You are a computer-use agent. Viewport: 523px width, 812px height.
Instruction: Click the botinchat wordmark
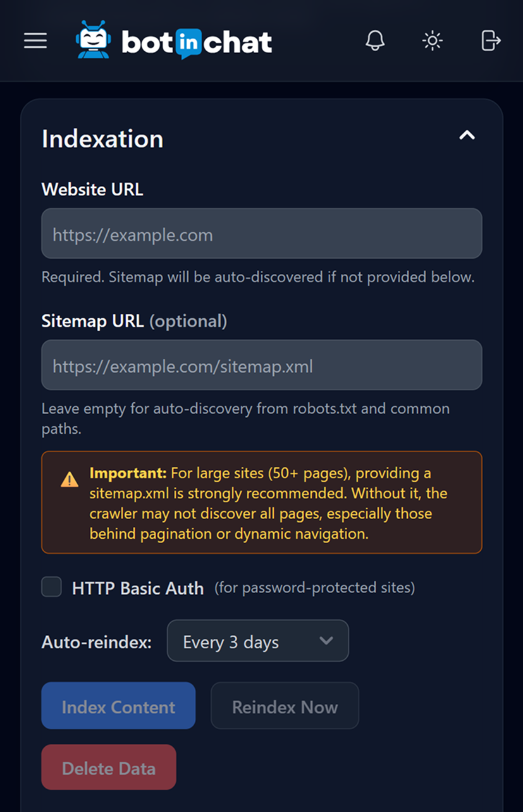click(x=197, y=42)
